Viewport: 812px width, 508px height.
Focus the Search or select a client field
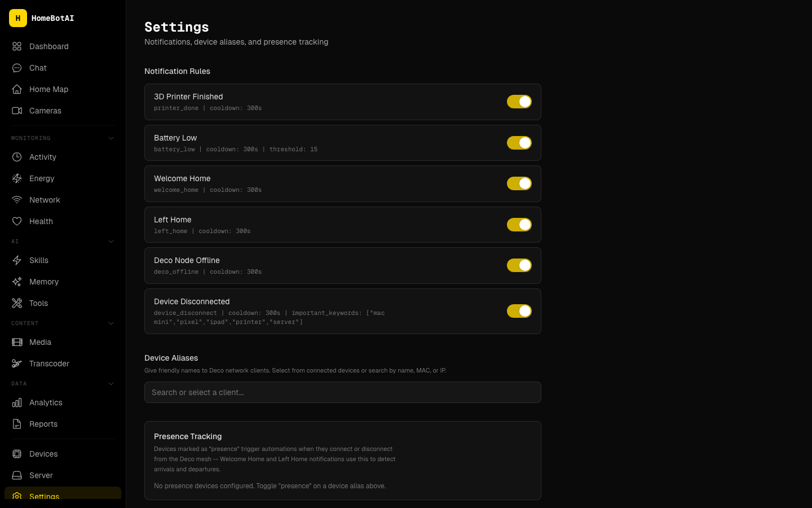342,392
